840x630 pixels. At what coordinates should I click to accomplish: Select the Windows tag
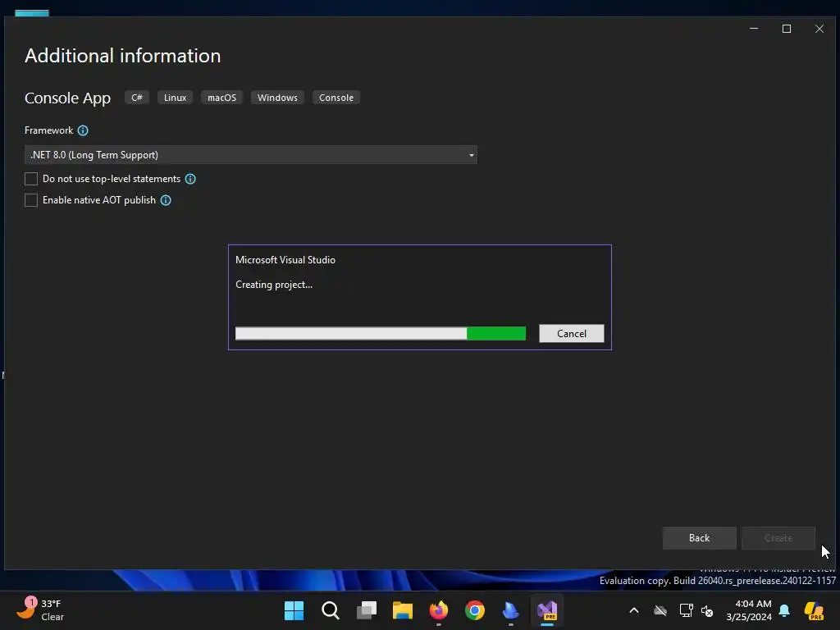click(x=277, y=98)
